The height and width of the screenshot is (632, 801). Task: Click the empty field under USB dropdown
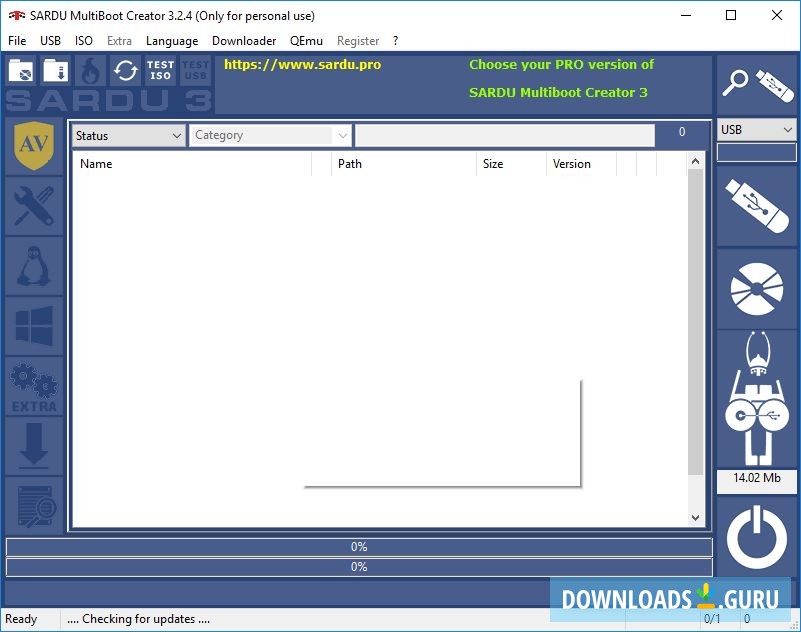(x=757, y=152)
